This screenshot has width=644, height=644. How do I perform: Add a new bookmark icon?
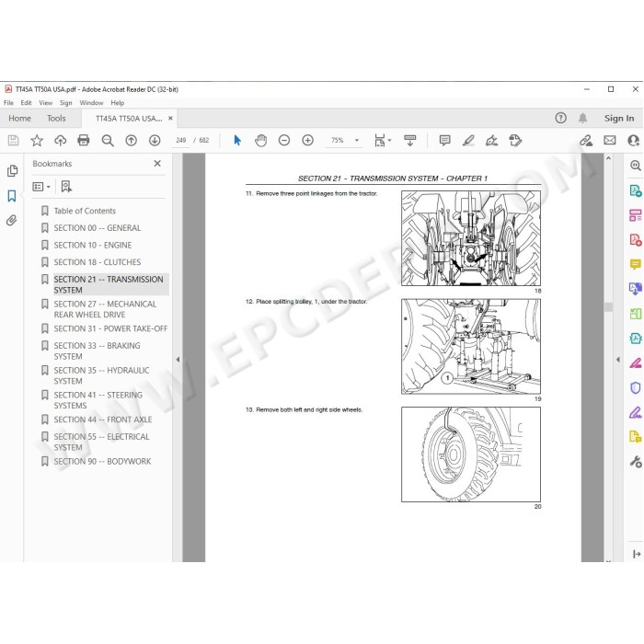(x=66, y=187)
